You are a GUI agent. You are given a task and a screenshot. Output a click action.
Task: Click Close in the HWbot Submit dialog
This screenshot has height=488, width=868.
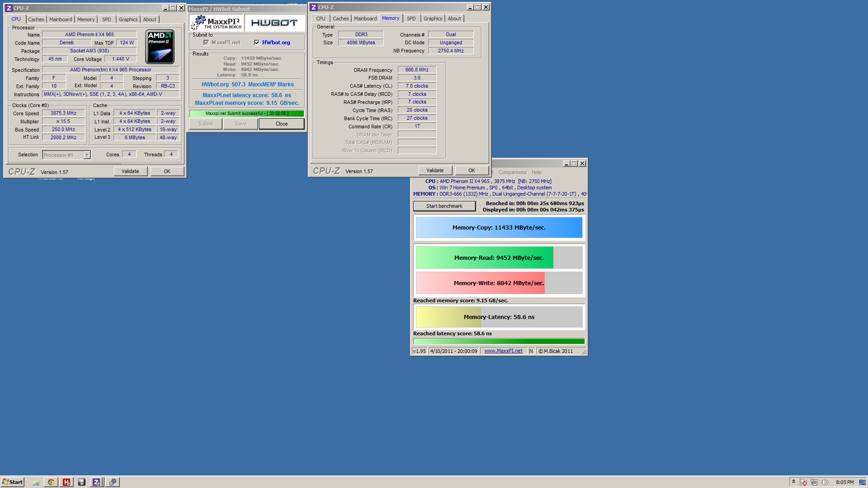pyautogui.click(x=282, y=124)
